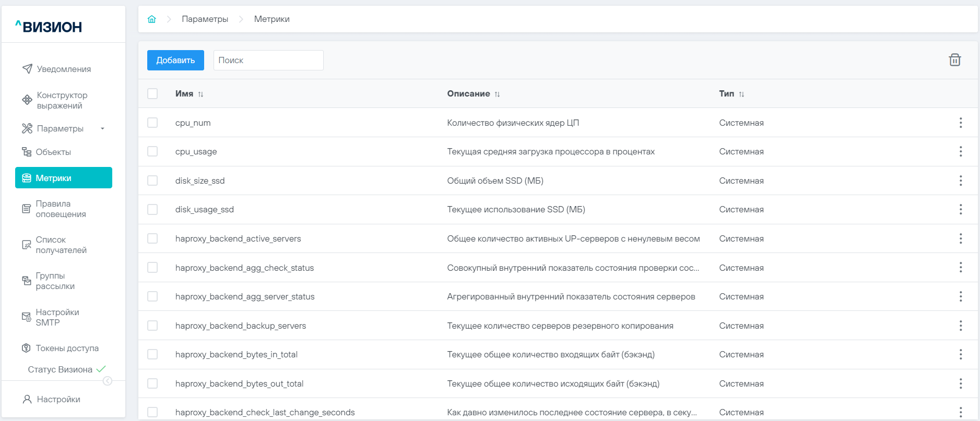Open Конструктор выражений in sidebar
The width and height of the screenshot is (980, 421).
pos(62,100)
